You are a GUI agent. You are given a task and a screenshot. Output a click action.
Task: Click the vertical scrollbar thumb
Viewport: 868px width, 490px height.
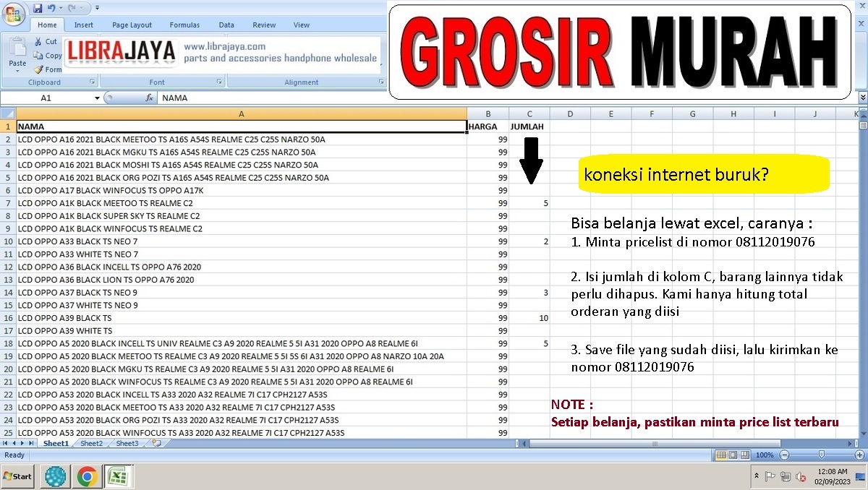click(862, 125)
